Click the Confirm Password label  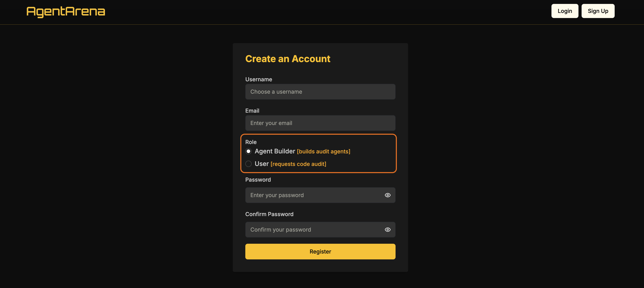[x=269, y=214]
